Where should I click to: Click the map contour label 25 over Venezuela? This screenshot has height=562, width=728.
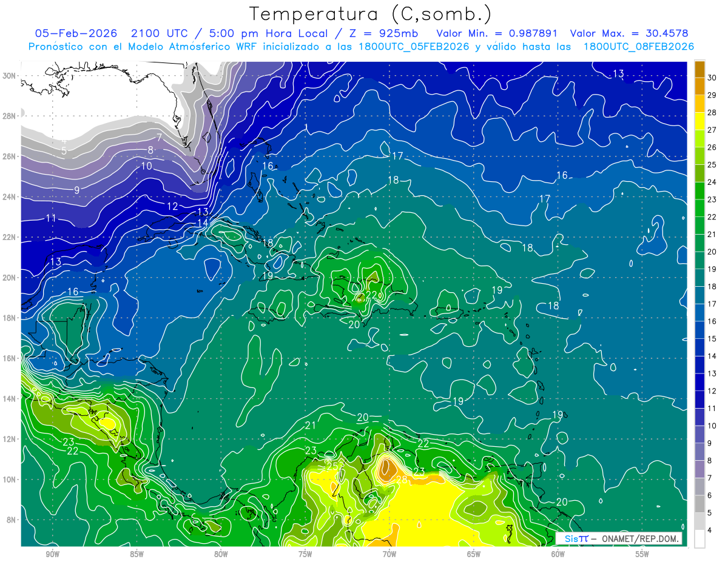(x=332, y=466)
